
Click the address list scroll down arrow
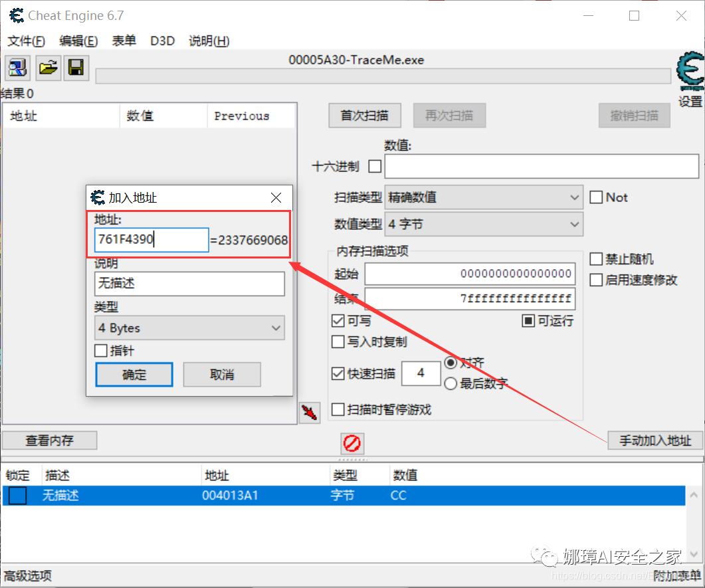694,554
